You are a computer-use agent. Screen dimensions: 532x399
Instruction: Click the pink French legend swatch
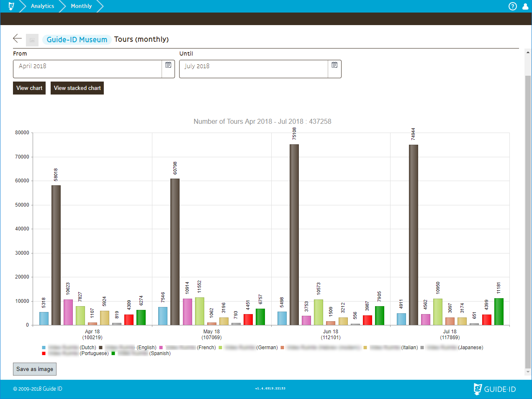(x=161, y=348)
